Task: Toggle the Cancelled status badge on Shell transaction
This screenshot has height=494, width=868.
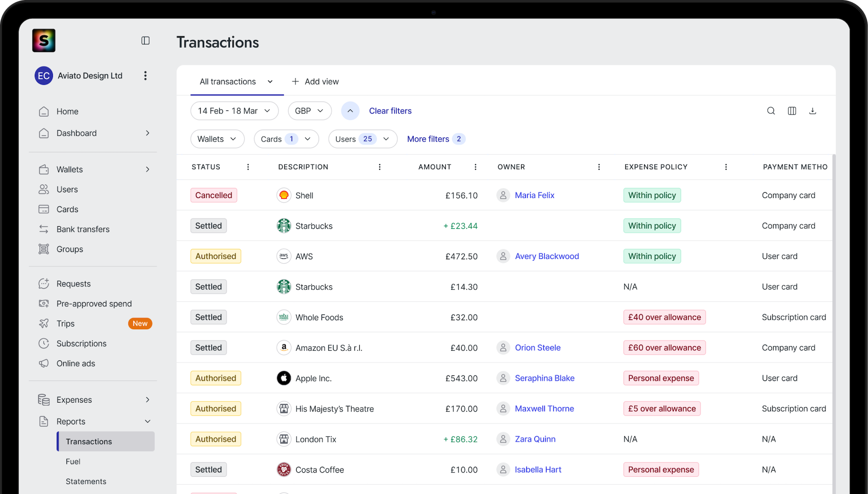Action: tap(213, 195)
